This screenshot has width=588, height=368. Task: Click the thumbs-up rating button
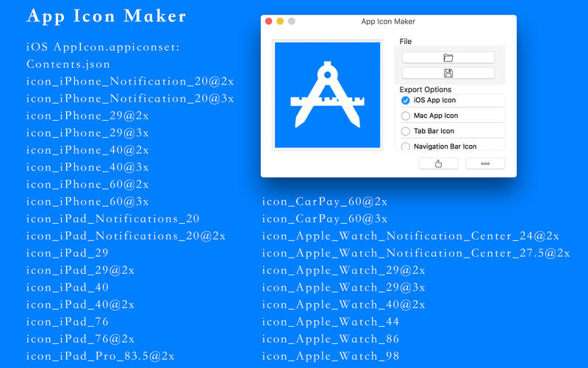pos(438,163)
